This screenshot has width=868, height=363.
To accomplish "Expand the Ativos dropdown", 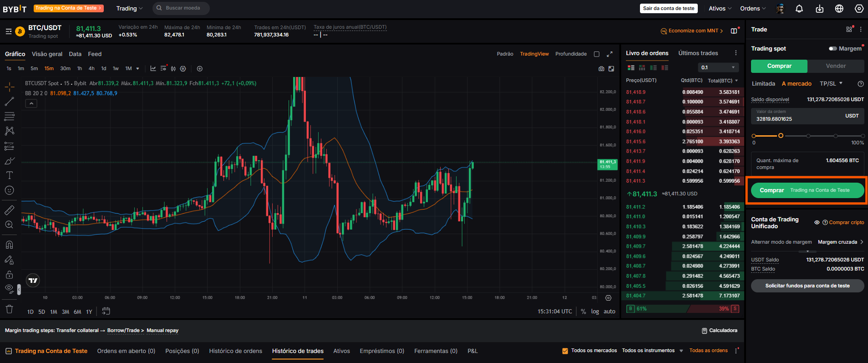I will point(720,9).
